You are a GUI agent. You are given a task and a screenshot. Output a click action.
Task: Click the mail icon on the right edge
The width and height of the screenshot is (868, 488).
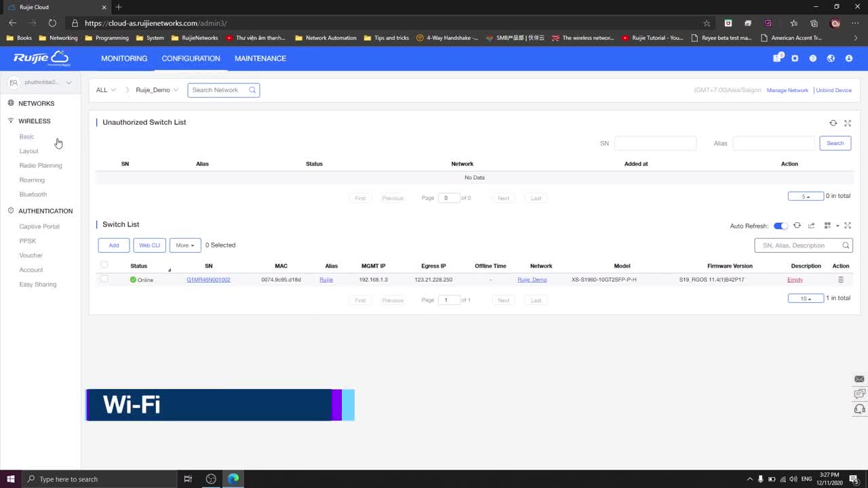[x=859, y=379]
